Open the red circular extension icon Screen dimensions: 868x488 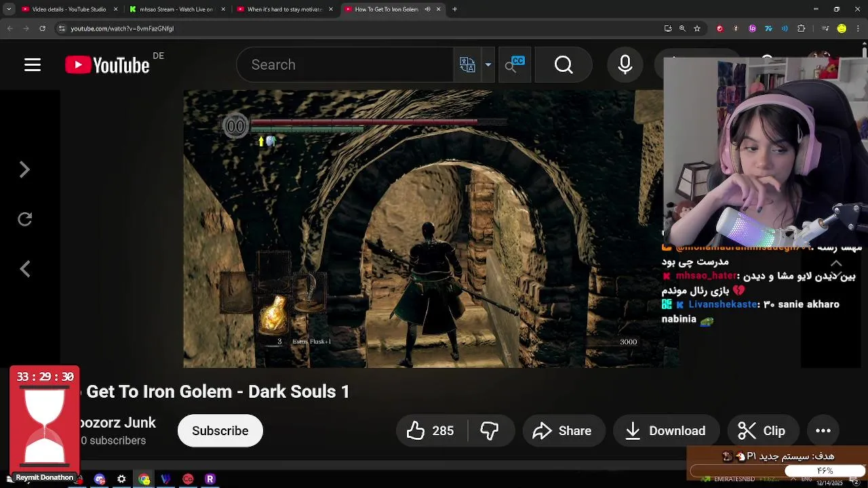pos(719,28)
